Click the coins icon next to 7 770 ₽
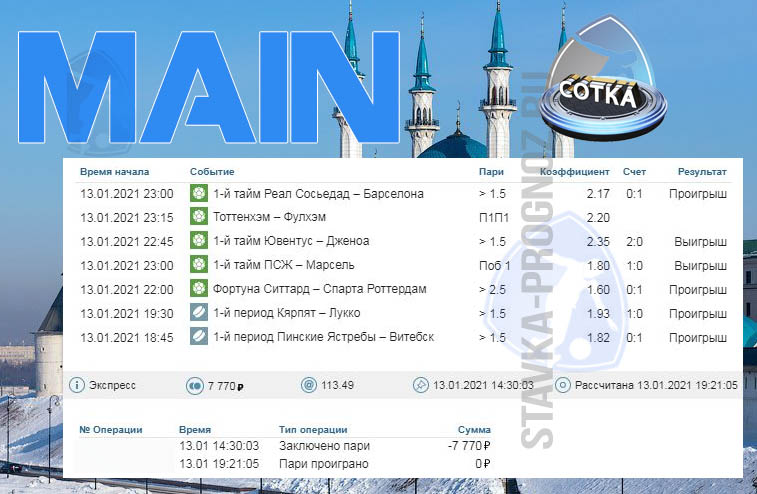The image size is (757, 494). (x=195, y=386)
